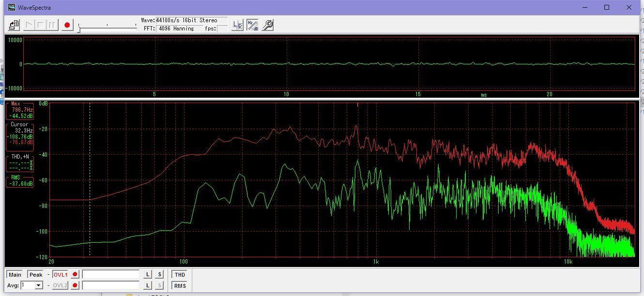The height and width of the screenshot is (296, 644).
Task: Open settings with the wrench icon
Action: [268, 25]
